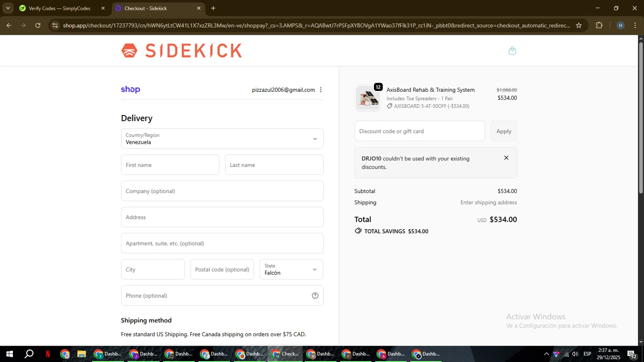Open the browser extensions menu
This screenshot has height=362, width=644.
[599, 25]
